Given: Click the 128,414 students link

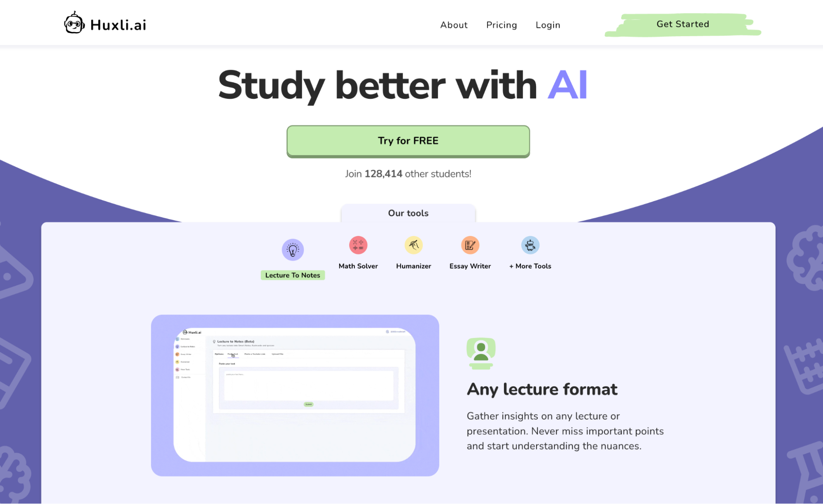Looking at the screenshot, I should 408,173.
